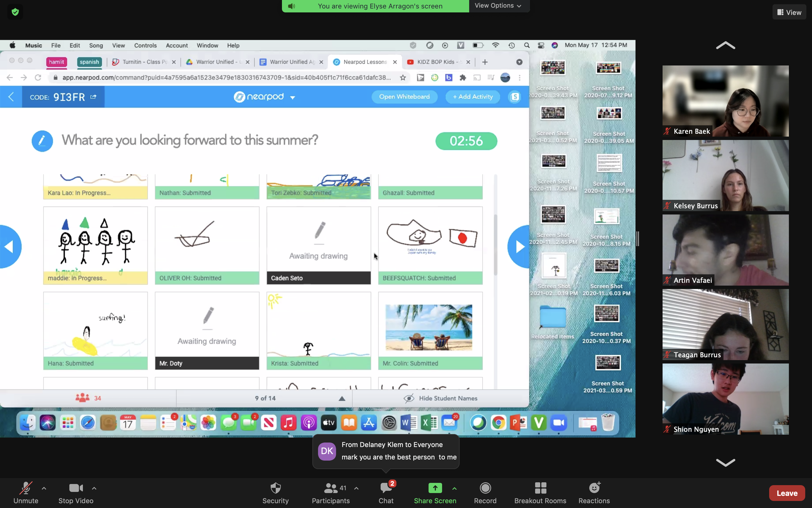This screenshot has height=508, width=812.
Task: Click Karen Baek's video tile
Action: (x=725, y=101)
